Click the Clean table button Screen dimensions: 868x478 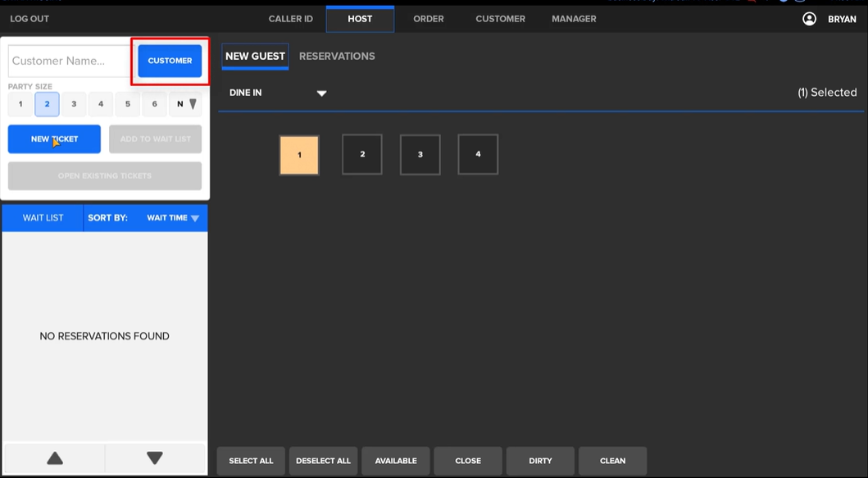pos(612,460)
